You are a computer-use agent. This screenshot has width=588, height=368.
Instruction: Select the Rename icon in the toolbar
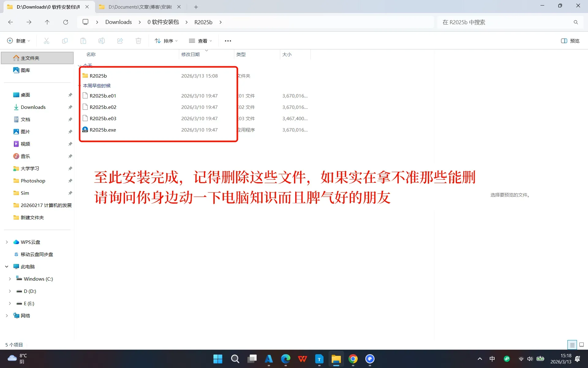click(x=101, y=40)
